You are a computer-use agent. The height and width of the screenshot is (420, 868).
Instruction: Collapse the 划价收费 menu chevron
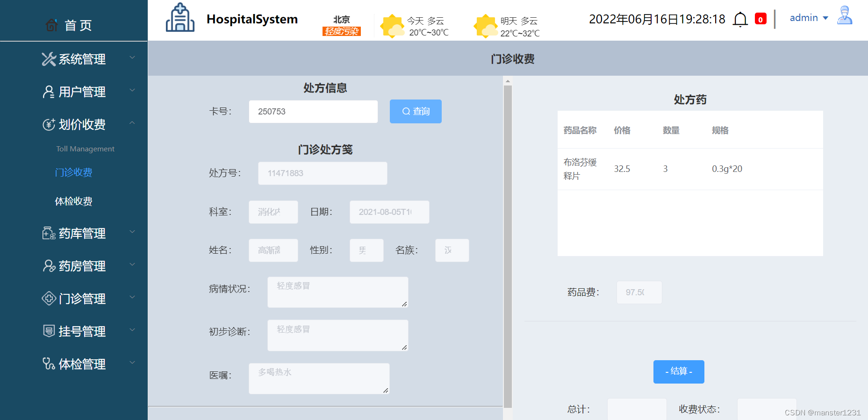tap(132, 123)
